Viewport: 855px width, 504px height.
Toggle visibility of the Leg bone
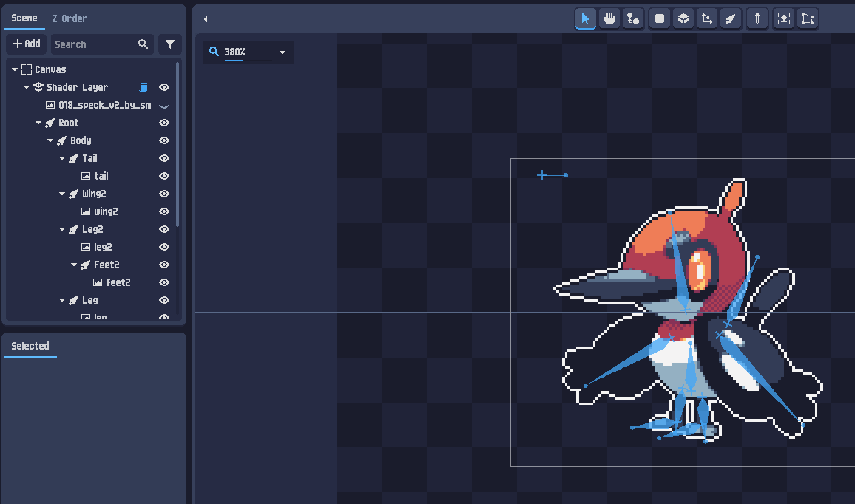click(x=164, y=300)
